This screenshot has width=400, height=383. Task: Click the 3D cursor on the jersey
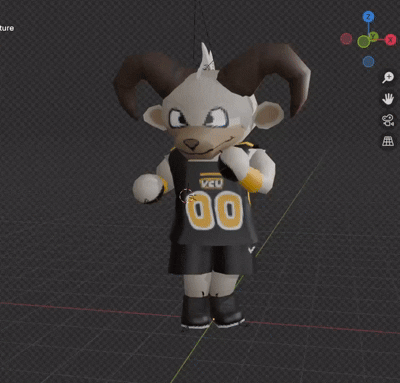click(186, 196)
